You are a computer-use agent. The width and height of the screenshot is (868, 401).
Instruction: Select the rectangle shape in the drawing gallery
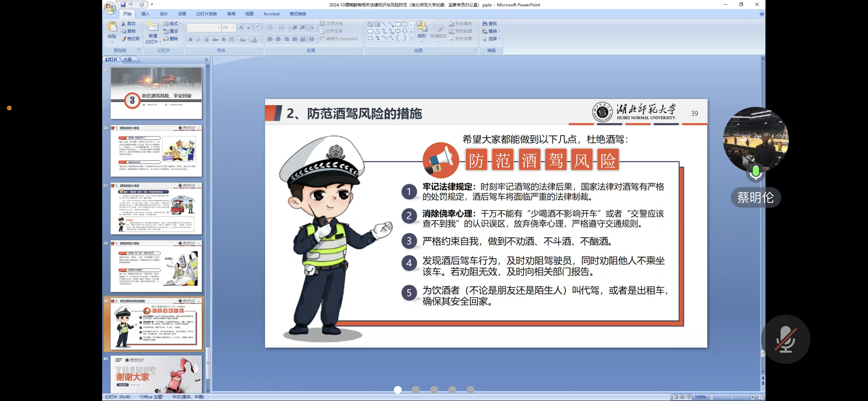398,24
